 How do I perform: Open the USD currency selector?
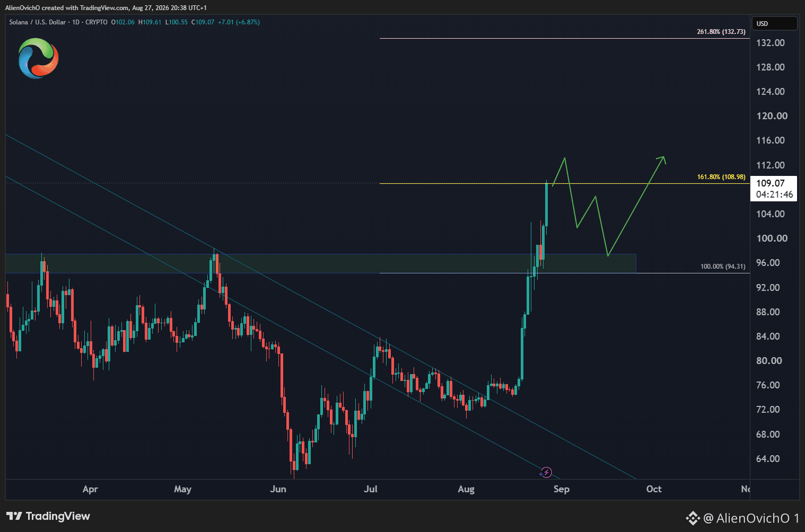click(774, 23)
